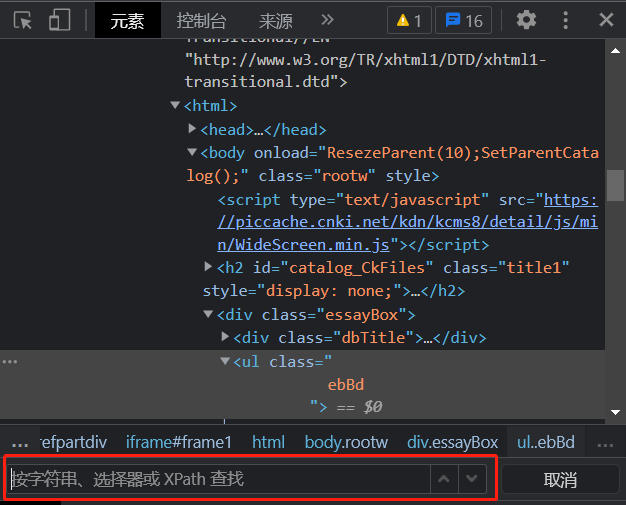Show later breadcrumbs via right ellipsis
626x505 pixels.
click(x=605, y=443)
